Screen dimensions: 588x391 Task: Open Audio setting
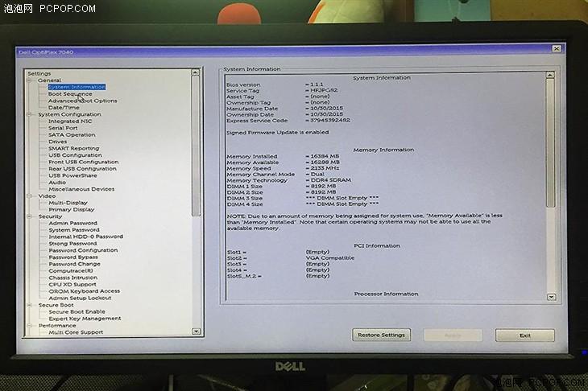(x=57, y=183)
